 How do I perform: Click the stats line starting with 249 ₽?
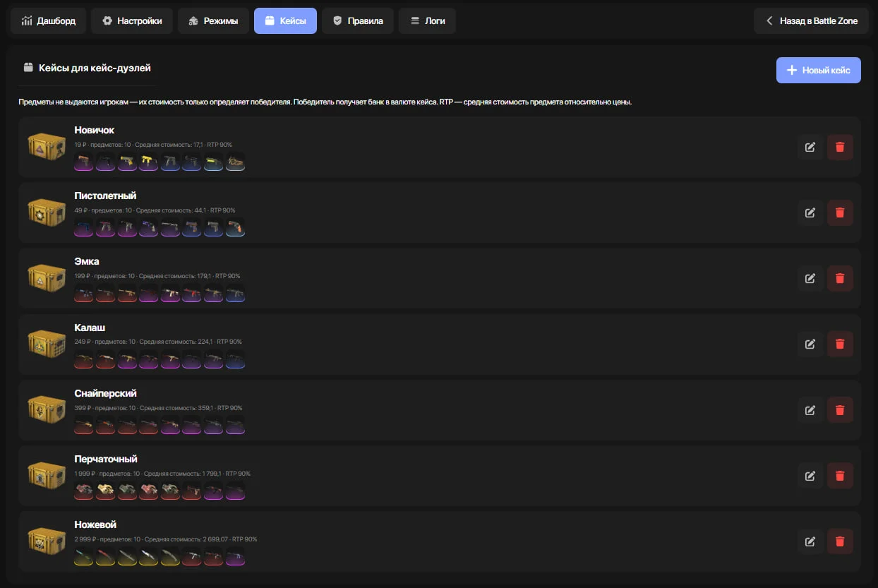point(157,342)
